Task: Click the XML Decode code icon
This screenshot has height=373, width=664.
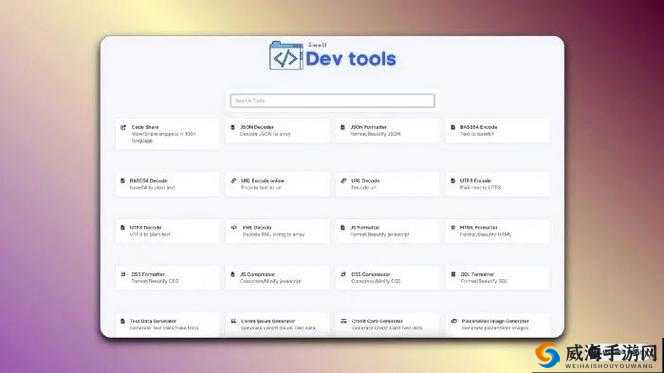Action: (x=234, y=228)
